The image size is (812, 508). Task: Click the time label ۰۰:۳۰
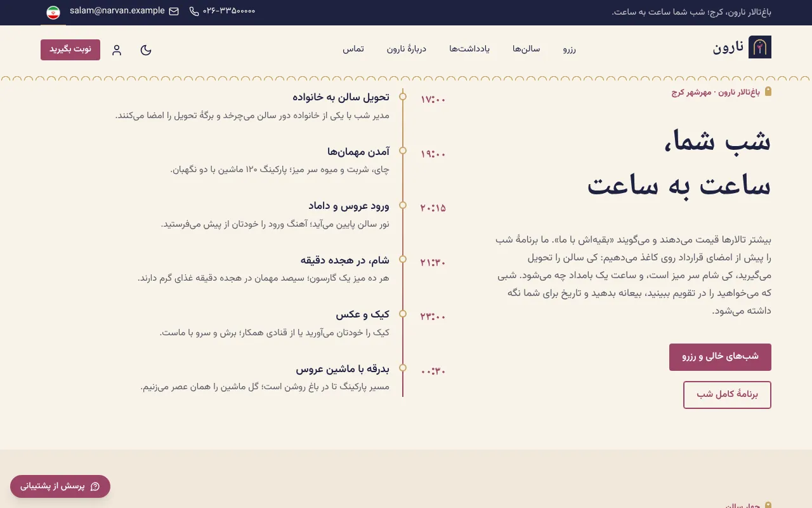click(433, 371)
